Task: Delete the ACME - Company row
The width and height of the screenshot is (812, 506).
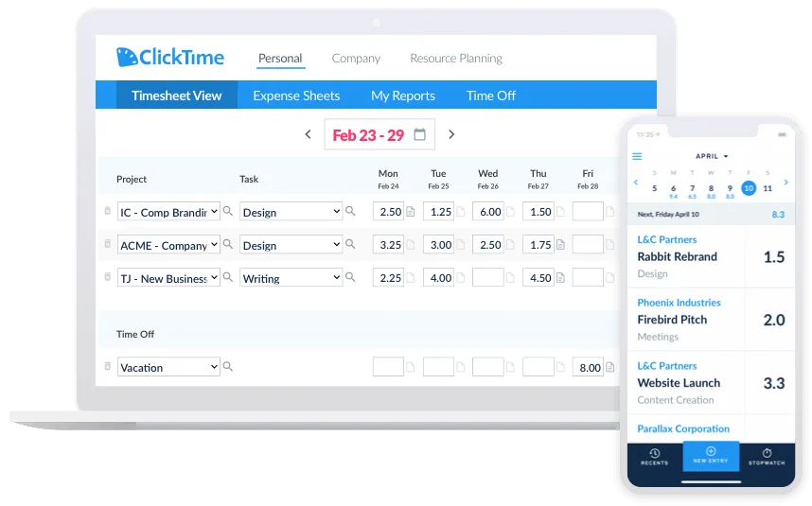Action: click(108, 244)
